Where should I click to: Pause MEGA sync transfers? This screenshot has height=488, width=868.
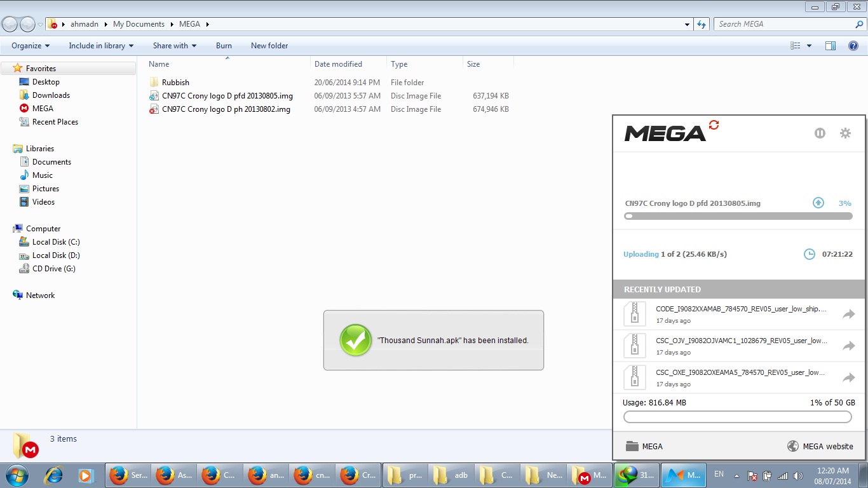click(x=820, y=133)
